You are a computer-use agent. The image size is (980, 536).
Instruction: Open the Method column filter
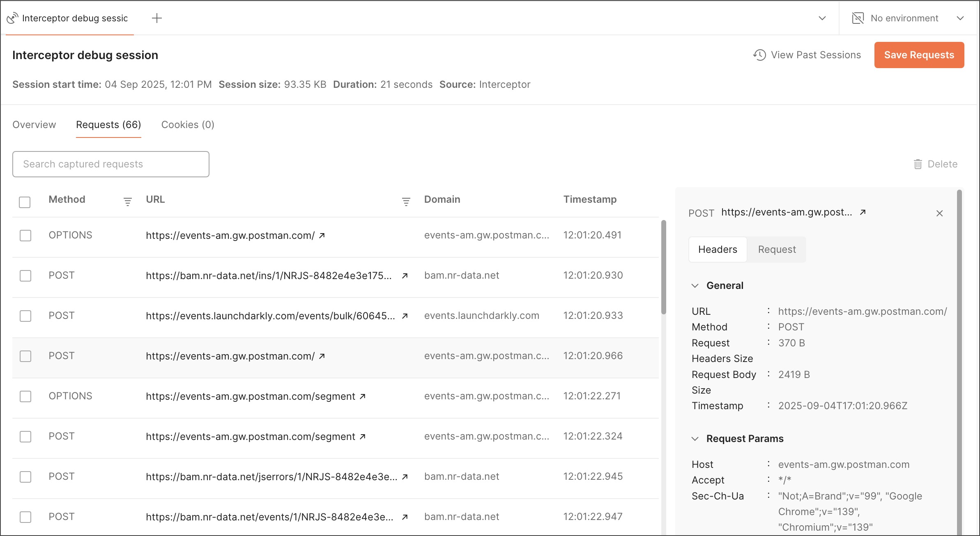(128, 202)
